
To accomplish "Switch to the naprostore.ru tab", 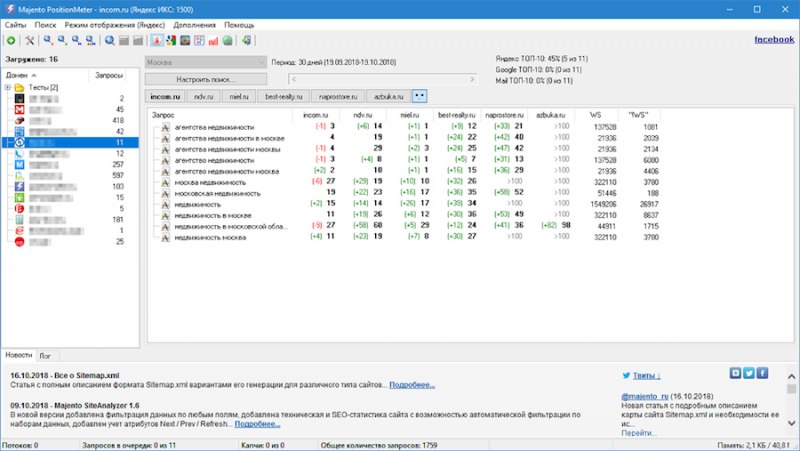I will (x=338, y=96).
